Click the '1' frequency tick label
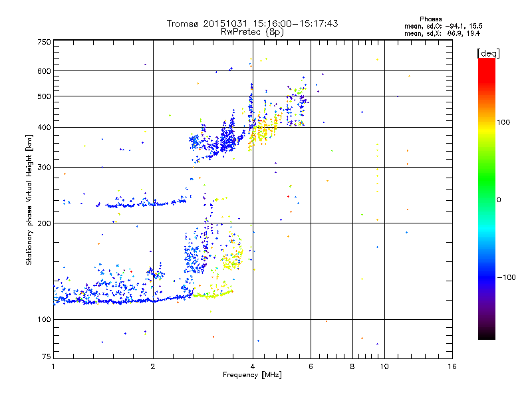Image resolution: width=532 pixels, height=399 pixels. [x=53, y=366]
